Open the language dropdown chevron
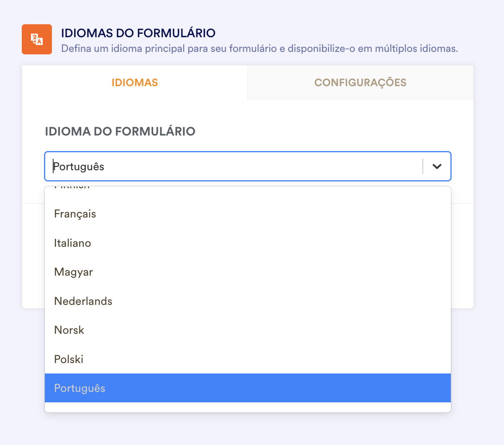This screenshot has width=504, height=445. pyautogui.click(x=437, y=166)
